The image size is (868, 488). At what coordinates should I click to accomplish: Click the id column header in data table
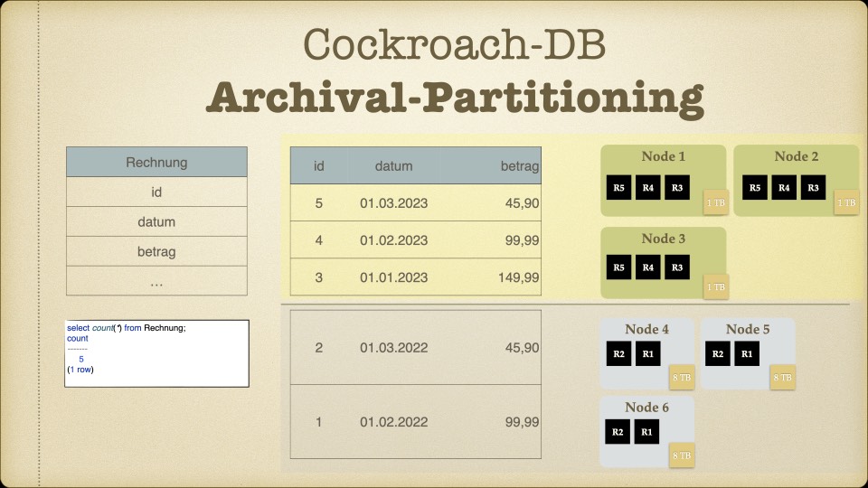pyautogui.click(x=319, y=166)
